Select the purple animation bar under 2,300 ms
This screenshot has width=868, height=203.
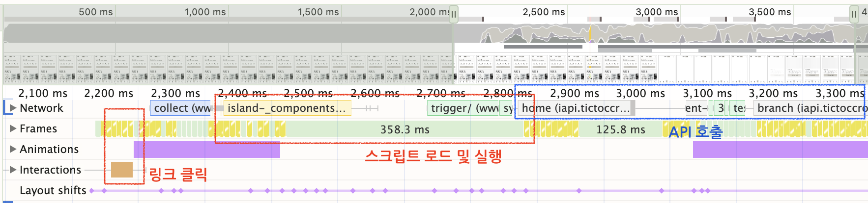(207, 150)
